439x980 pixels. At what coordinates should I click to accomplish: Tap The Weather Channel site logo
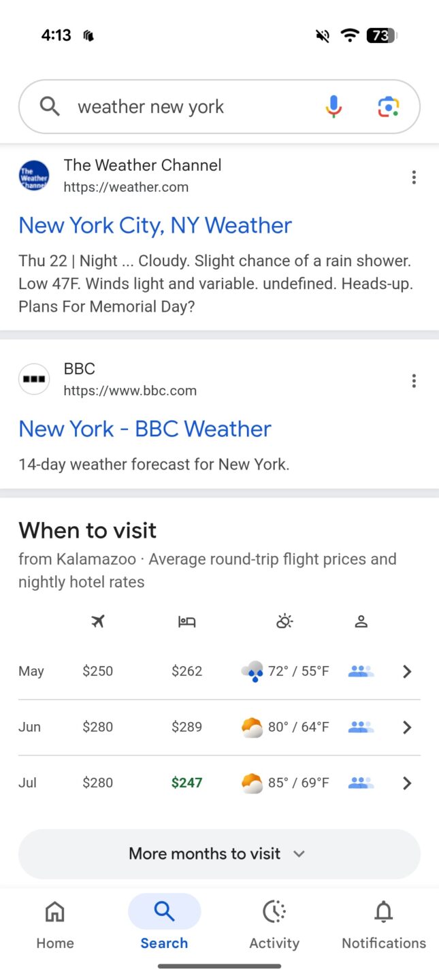point(34,175)
